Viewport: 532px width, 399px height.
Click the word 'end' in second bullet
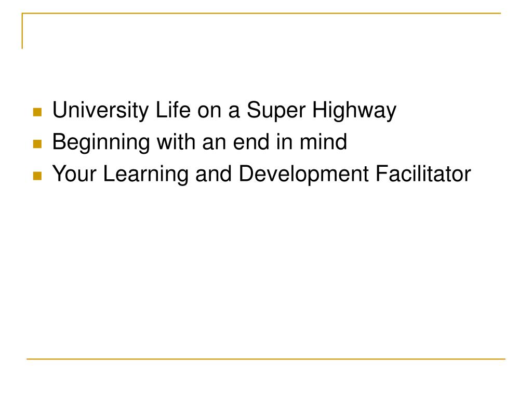[251, 141]
